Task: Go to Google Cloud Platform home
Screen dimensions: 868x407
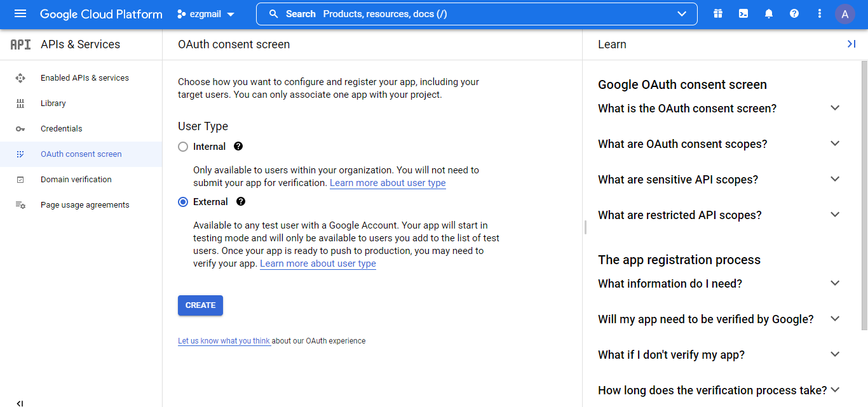Action: pos(101,14)
